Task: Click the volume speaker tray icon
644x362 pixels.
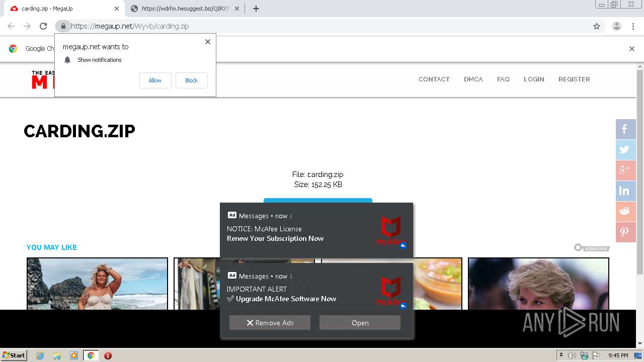Action: 572,355
